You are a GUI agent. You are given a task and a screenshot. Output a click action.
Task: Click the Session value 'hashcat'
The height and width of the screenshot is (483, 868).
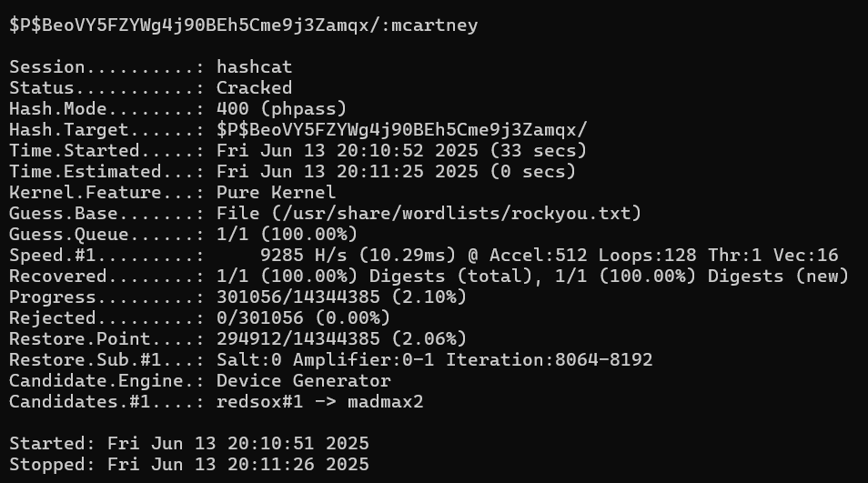coord(254,67)
